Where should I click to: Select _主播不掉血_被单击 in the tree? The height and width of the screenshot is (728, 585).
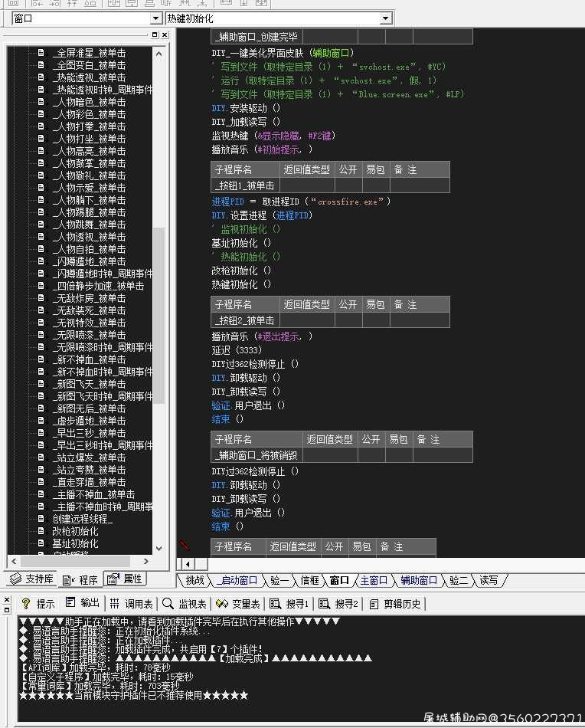(93, 494)
